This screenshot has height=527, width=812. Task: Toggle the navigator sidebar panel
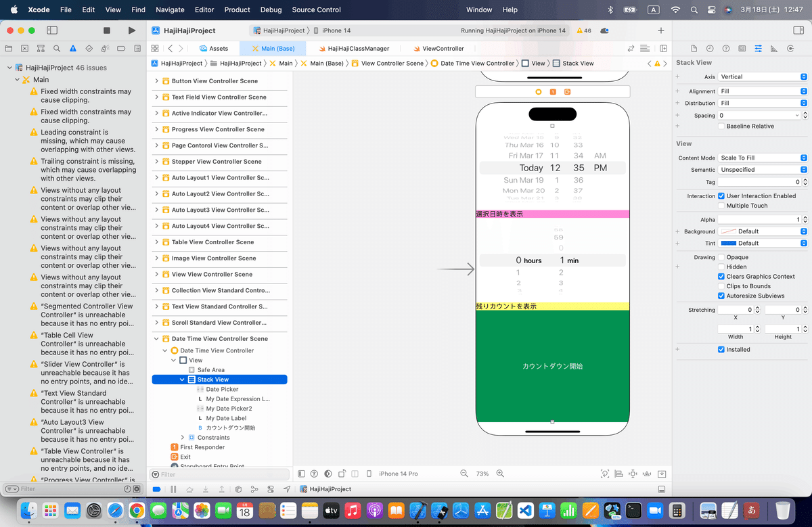coord(52,30)
